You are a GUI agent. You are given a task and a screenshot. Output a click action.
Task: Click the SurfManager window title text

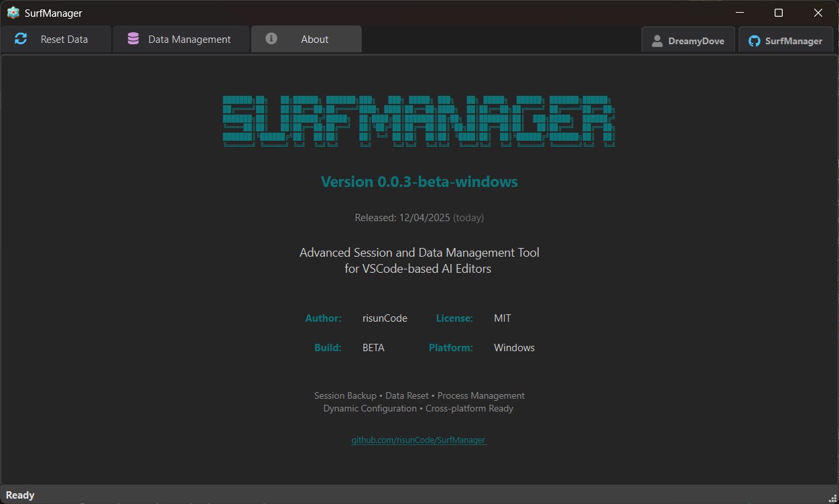[53, 13]
